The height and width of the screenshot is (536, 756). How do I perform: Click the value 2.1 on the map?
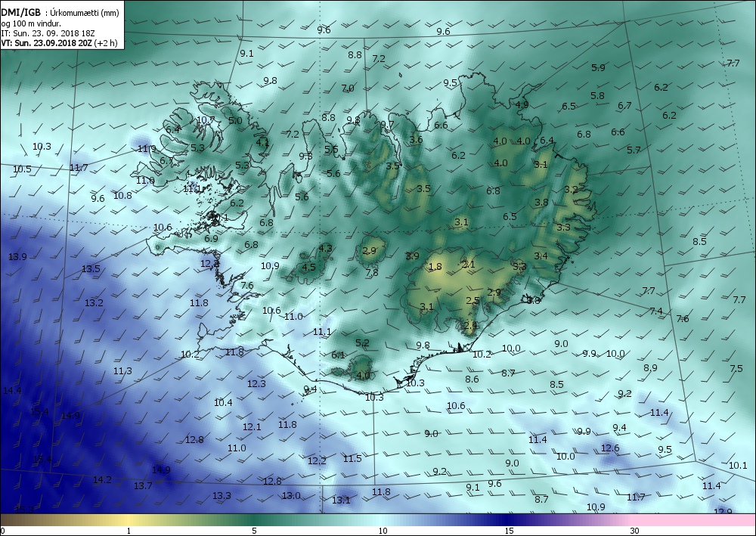click(468, 264)
